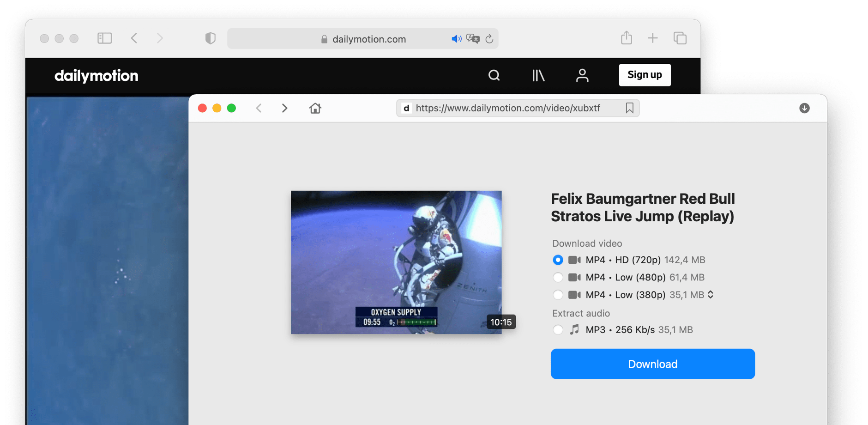
Task: Click the downloader URL address field
Action: click(518, 108)
